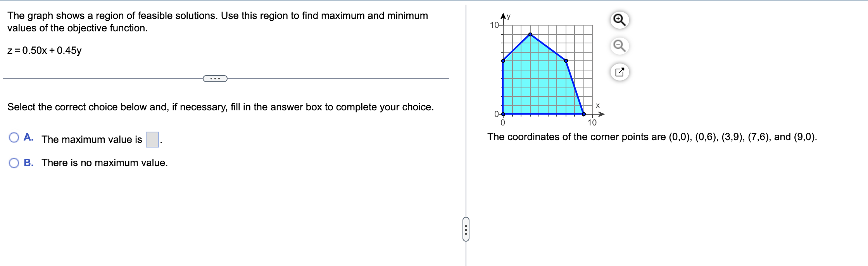This screenshot has width=868, height=266.
Task: Click the objective function z = 0.50x + 0.45y
Action: (x=44, y=50)
